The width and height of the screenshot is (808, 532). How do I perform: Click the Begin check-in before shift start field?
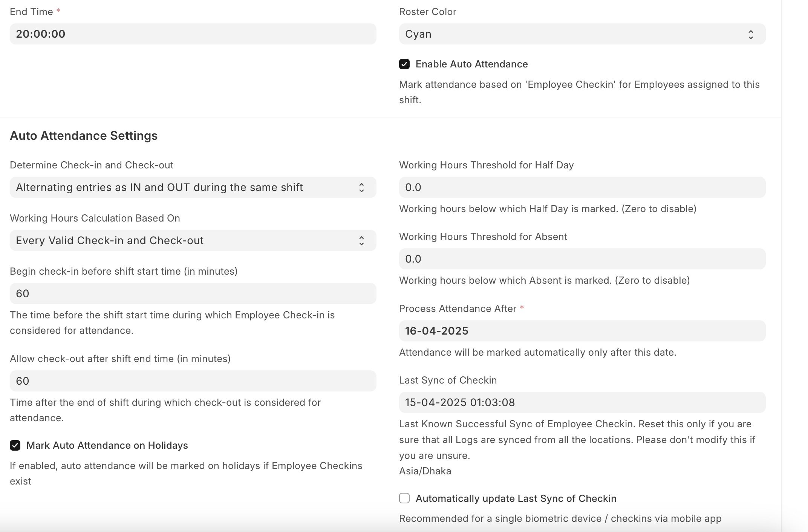tap(193, 294)
